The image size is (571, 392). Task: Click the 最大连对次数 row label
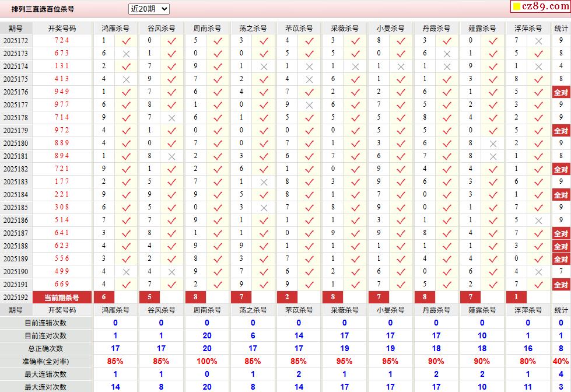tap(45, 387)
